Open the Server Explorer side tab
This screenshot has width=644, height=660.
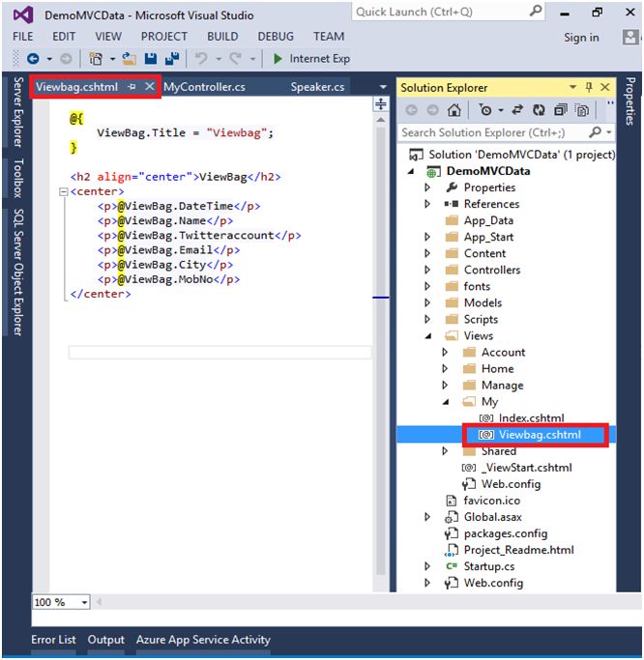click(x=17, y=112)
